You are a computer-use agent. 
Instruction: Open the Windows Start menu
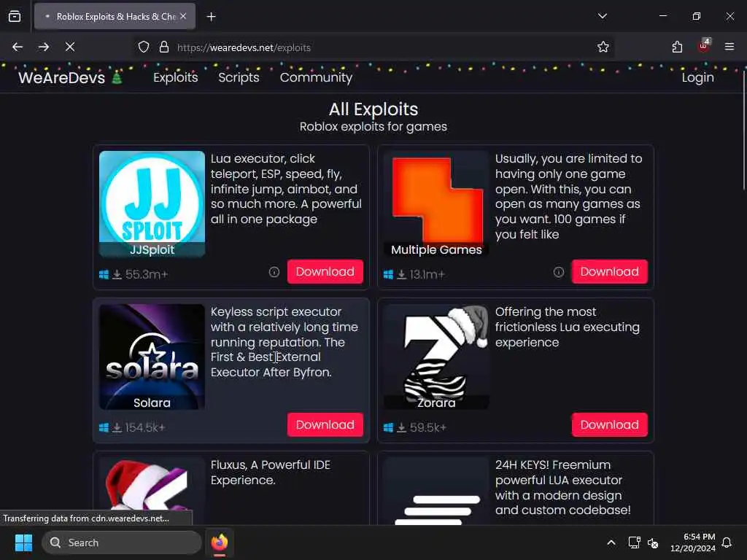[23, 542]
